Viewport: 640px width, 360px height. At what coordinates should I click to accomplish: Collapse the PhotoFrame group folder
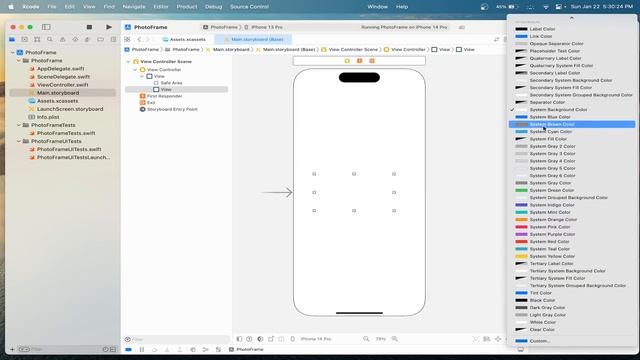19,60
